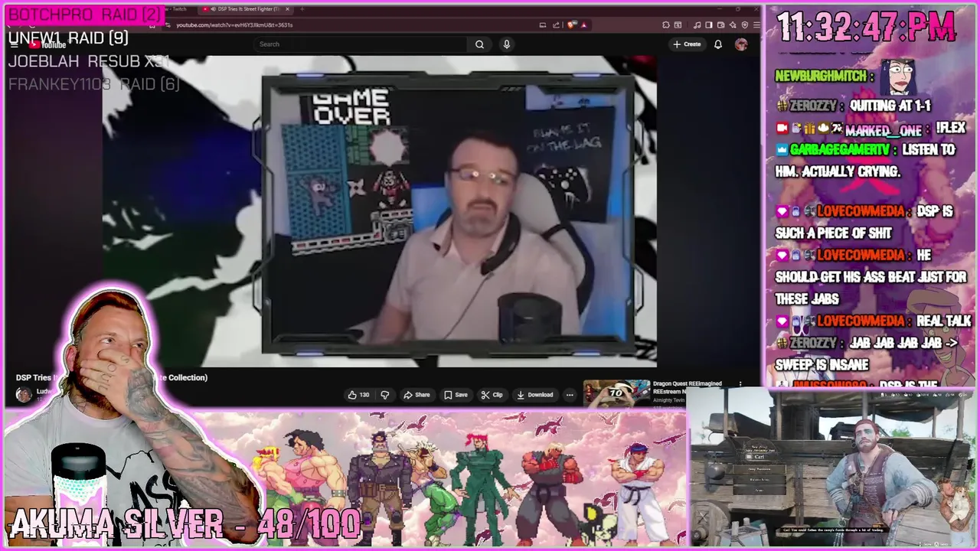Click the youtube.com address bar URL
This screenshot has width=980, height=551.
[234, 25]
